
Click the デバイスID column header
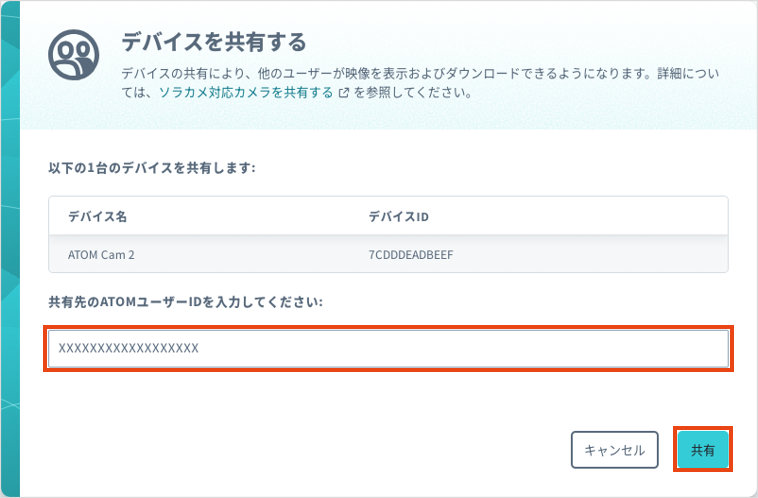pos(398,216)
